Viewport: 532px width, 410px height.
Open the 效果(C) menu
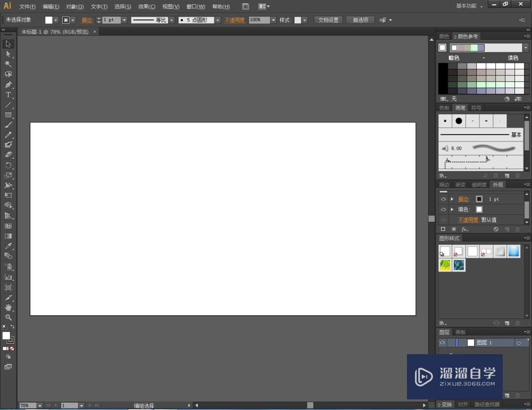(147, 6)
